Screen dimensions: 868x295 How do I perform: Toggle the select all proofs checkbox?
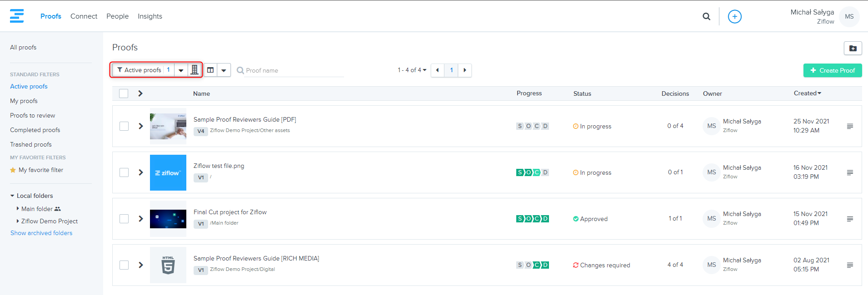(124, 93)
